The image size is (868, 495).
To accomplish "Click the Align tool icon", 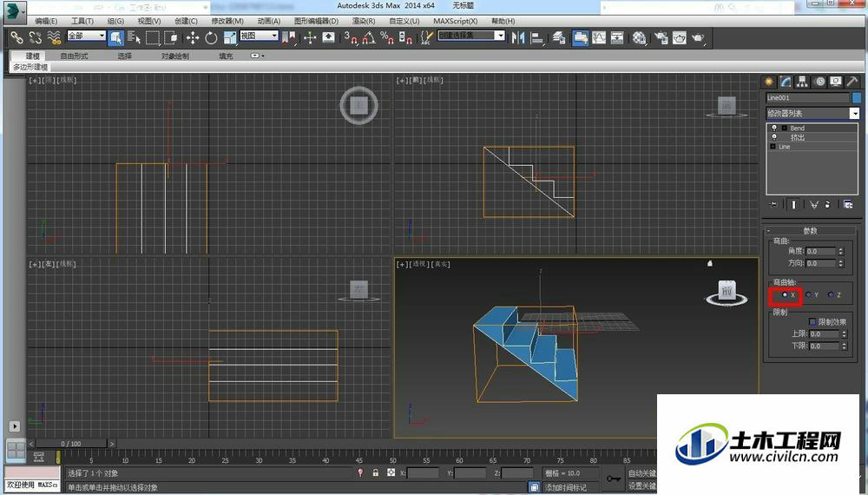I will [536, 37].
